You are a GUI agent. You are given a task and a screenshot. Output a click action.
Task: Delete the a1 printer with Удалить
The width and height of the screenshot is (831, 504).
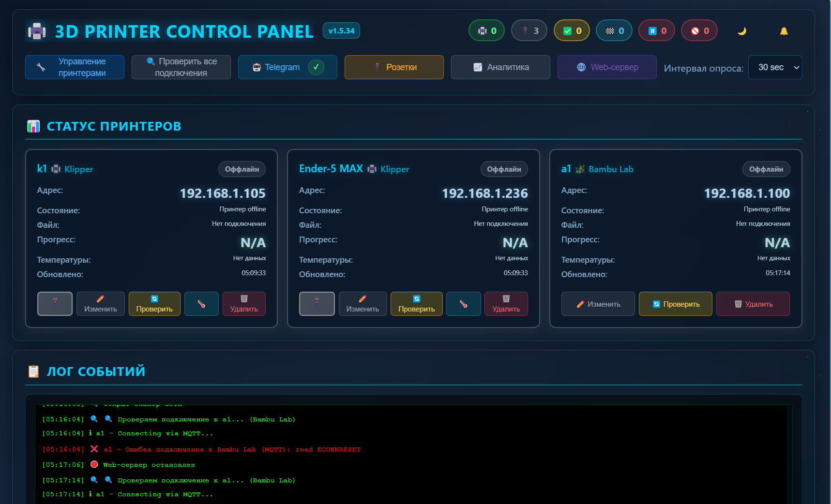click(x=752, y=304)
